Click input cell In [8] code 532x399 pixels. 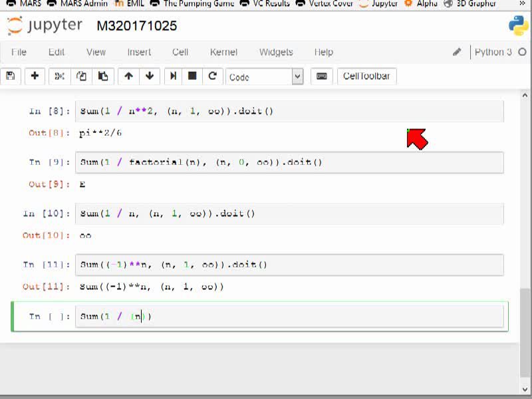(x=289, y=111)
